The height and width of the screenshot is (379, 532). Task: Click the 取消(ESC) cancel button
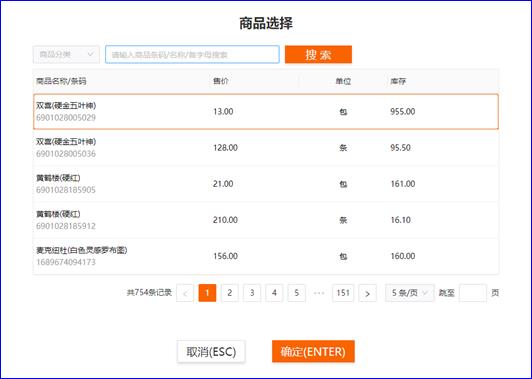coord(211,352)
